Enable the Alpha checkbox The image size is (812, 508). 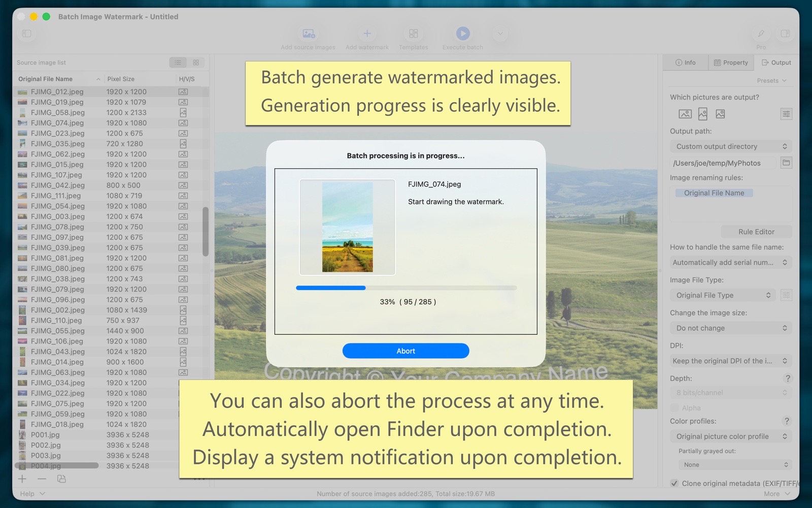[x=674, y=408]
